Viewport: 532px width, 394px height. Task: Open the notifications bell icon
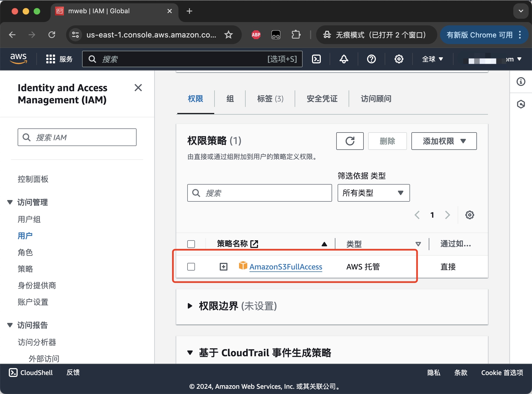click(344, 59)
